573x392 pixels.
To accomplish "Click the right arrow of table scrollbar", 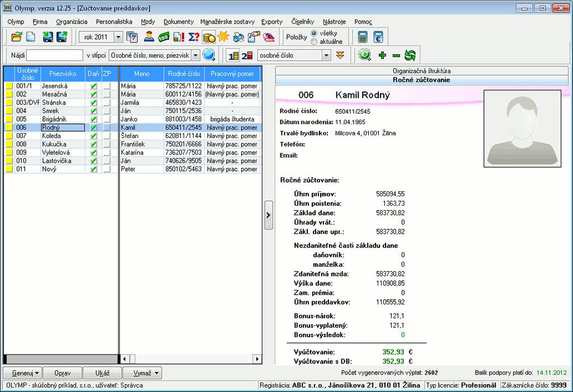I will [257, 359].
